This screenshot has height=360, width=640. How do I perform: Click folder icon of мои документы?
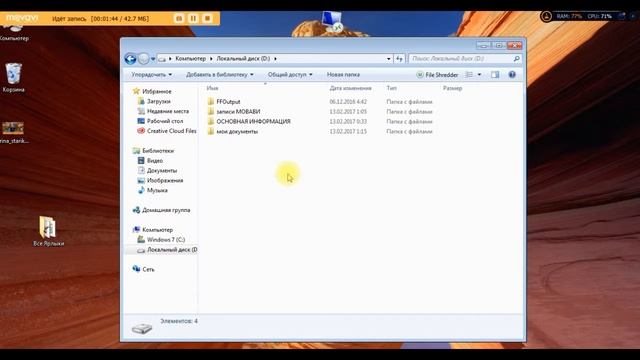click(211, 131)
